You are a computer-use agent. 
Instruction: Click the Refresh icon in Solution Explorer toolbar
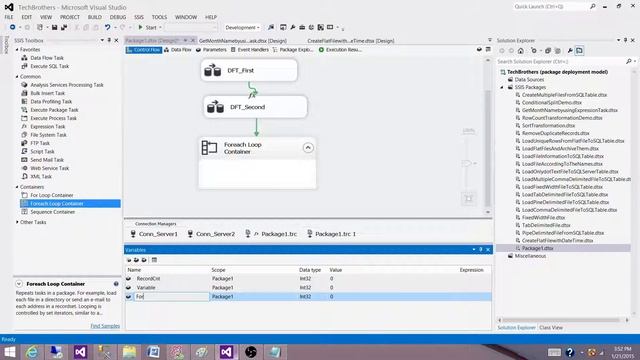(x=534, y=51)
